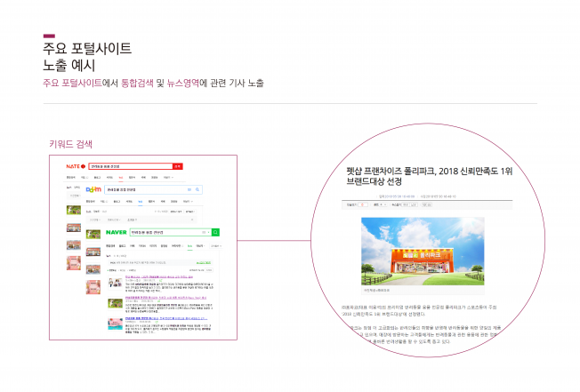Select the red underlined NATE news tab

(121, 178)
